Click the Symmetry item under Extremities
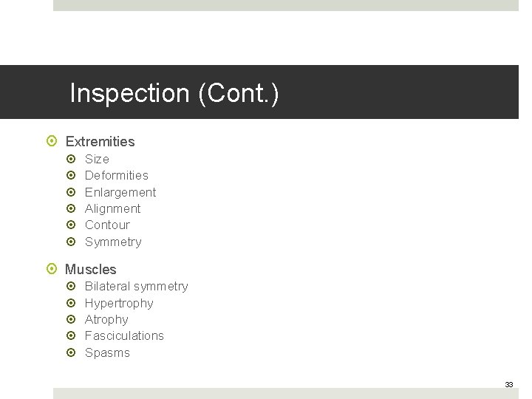This screenshot has height=399, width=532. pyautogui.click(x=113, y=242)
